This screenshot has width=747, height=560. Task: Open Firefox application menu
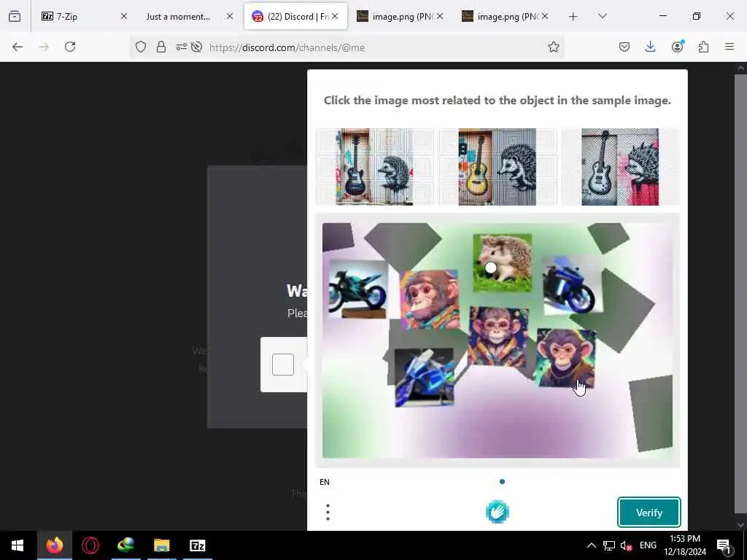pyautogui.click(x=729, y=47)
